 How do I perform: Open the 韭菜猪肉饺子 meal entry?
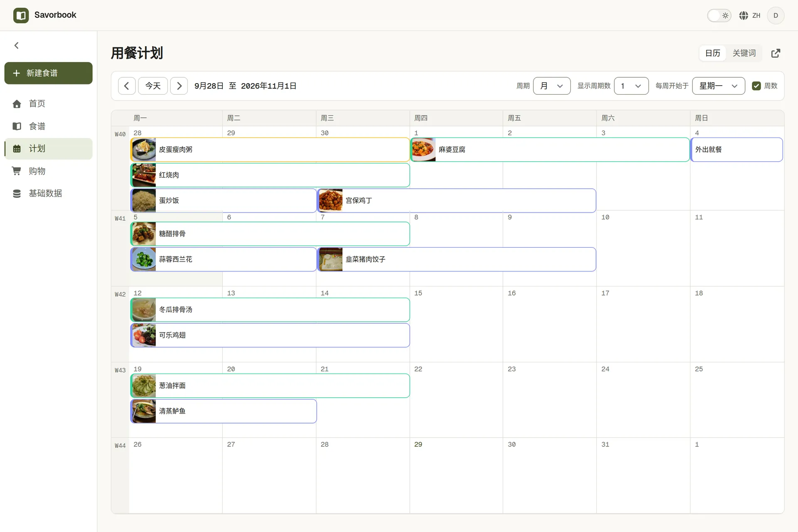click(x=456, y=259)
